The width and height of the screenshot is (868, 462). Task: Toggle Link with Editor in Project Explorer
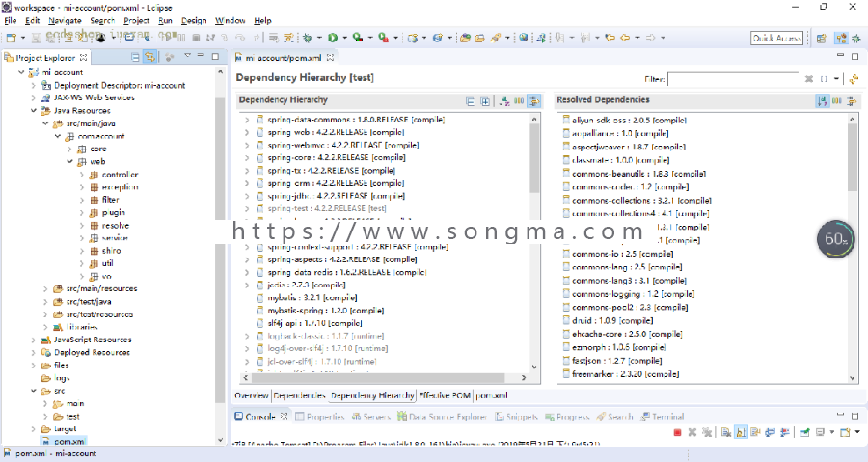pyautogui.click(x=149, y=57)
